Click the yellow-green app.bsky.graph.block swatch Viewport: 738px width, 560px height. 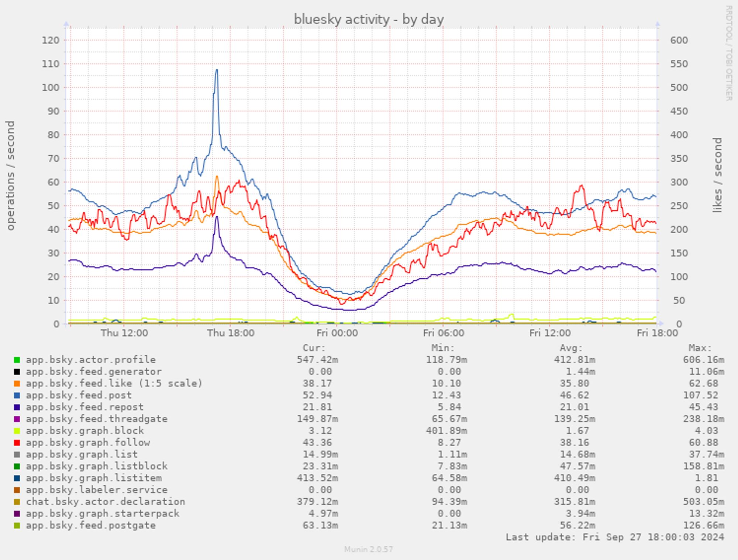pyautogui.click(x=17, y=430)
